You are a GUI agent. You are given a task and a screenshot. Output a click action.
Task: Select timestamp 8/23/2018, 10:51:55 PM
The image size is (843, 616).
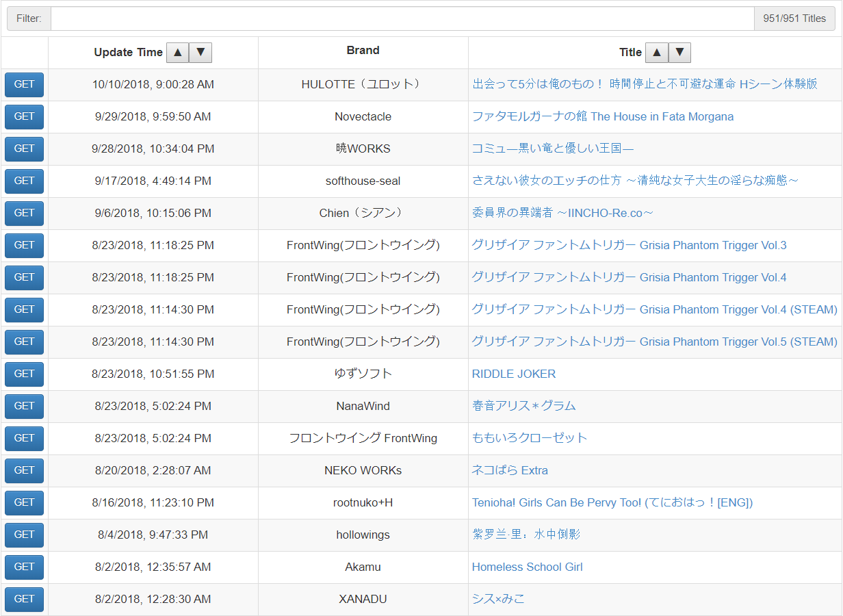pos(153,374)
